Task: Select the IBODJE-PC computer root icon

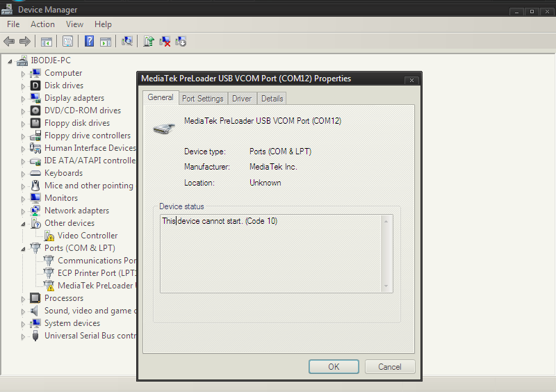Action: pyautogui.click(x=22, y=60)
